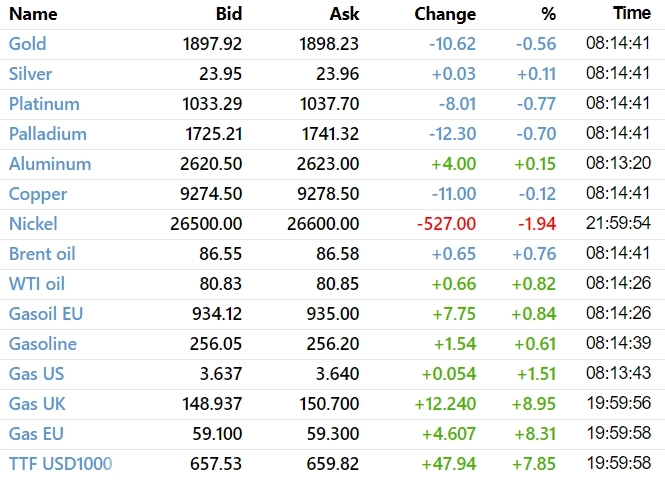The width and height of the screenshot is (665, 480).
Task: Click the Time column header
Action: [632, 12]
